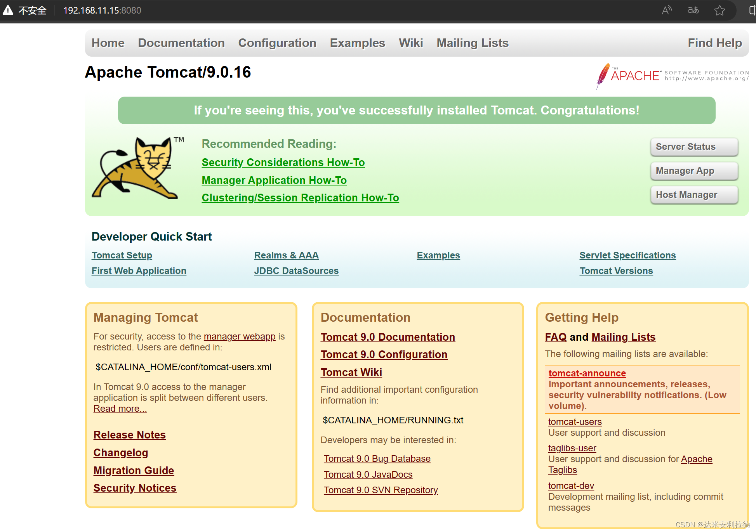Follow the Tomcat Setup link
The image size is (756, 532).
(122, 255)
